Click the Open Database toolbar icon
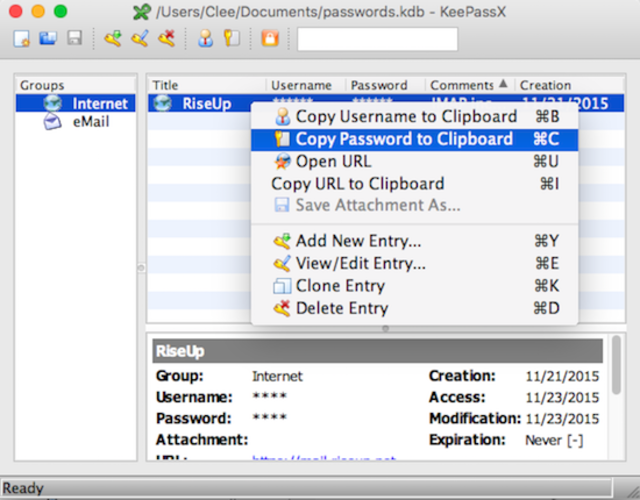640x500 pixels. (x=48, y=38)
